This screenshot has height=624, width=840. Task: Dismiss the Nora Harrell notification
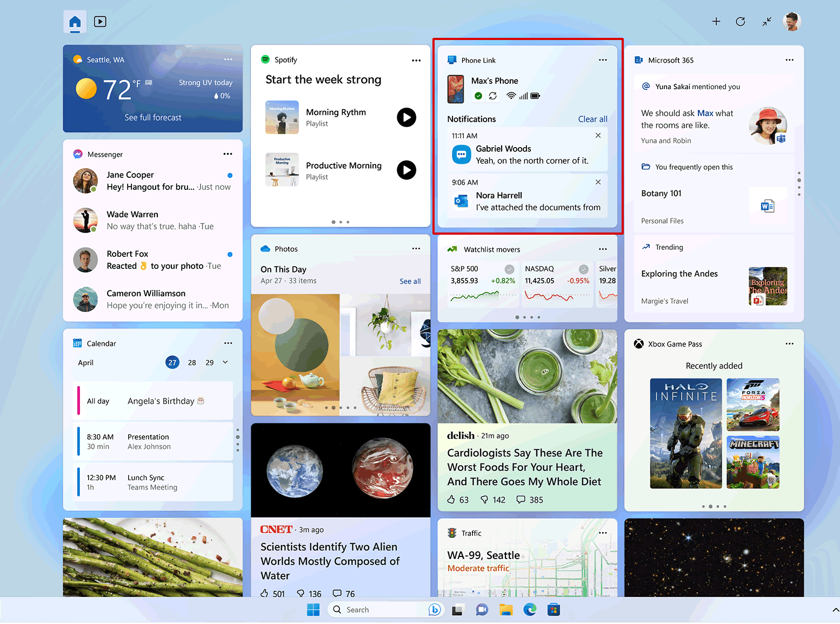598,182
